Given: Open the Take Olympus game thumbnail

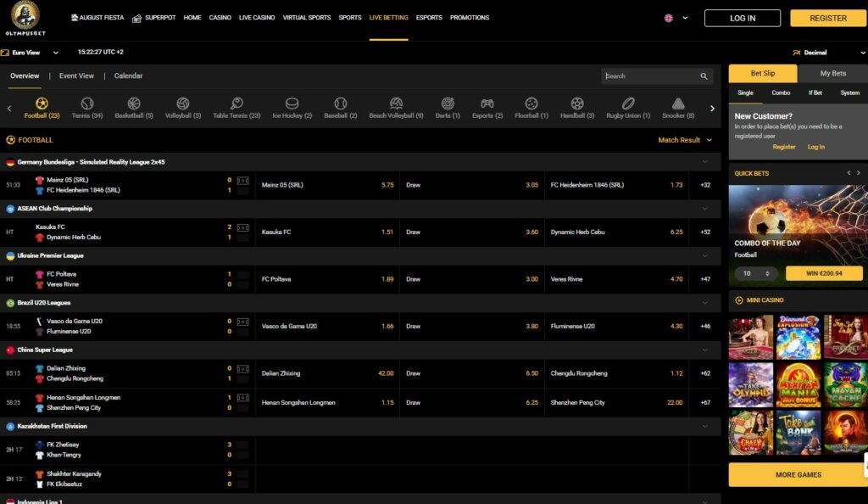Looking at the screenshot, I should click(x=751, y=385).
